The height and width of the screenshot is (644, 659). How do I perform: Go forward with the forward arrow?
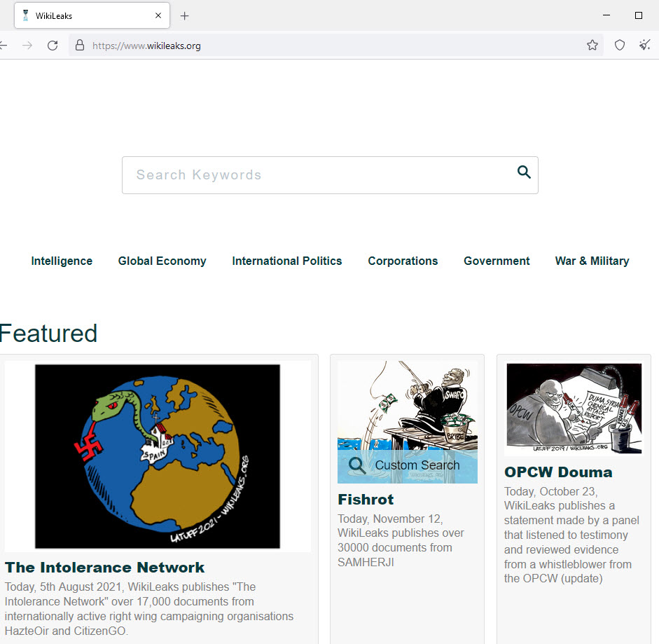(27, 46)
